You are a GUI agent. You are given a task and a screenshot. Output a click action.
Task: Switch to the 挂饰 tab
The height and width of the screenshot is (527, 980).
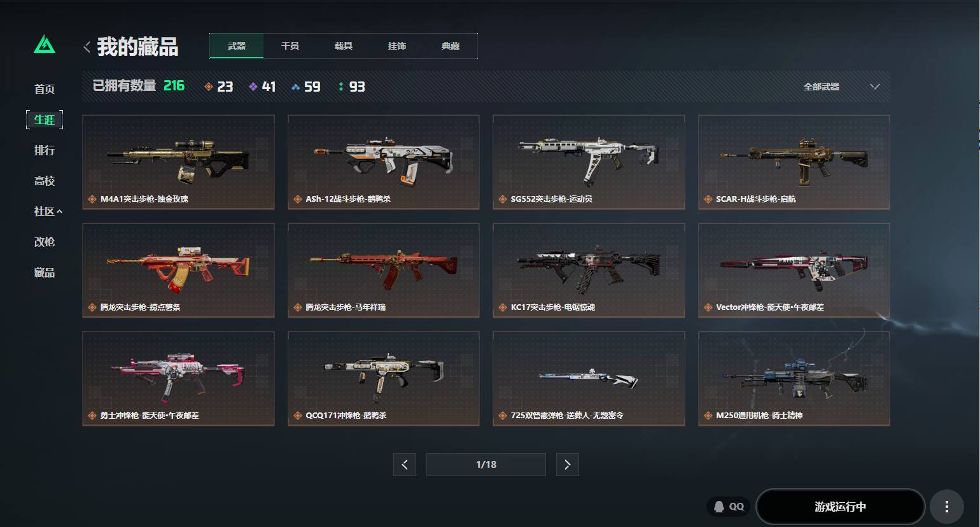point(397,46)
